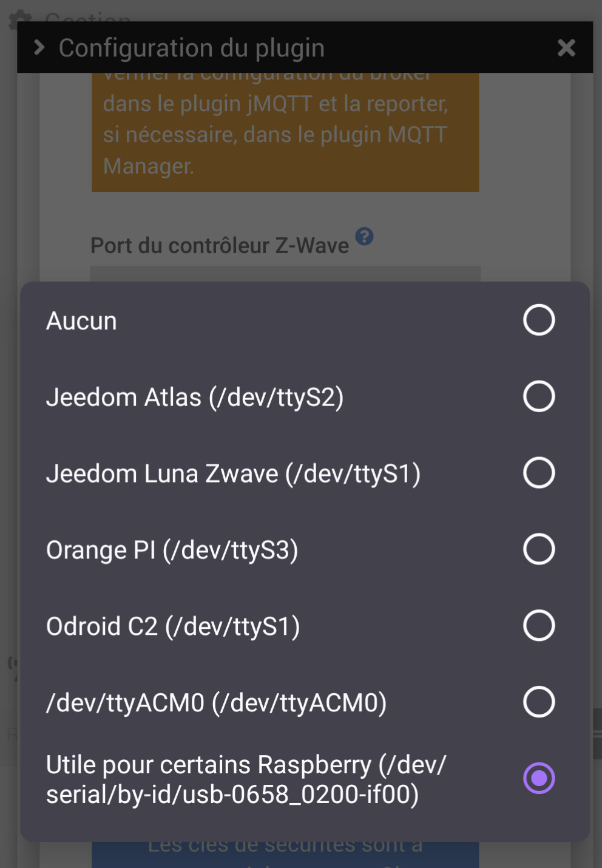Select the Jeedom Atlas radio button
Screen dimensions: 602x868
[539, 396]
